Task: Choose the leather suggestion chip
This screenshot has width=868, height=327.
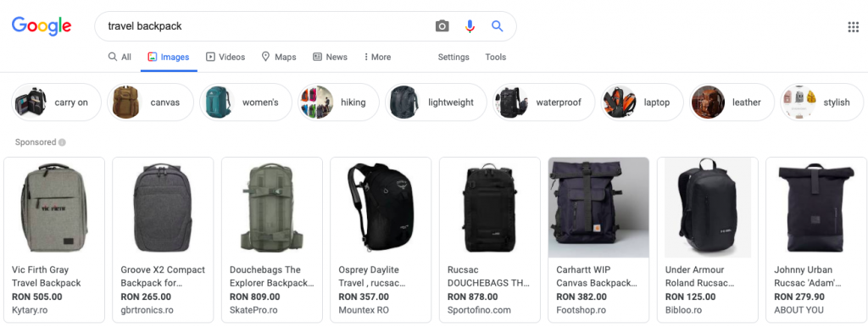Action: 732,103
